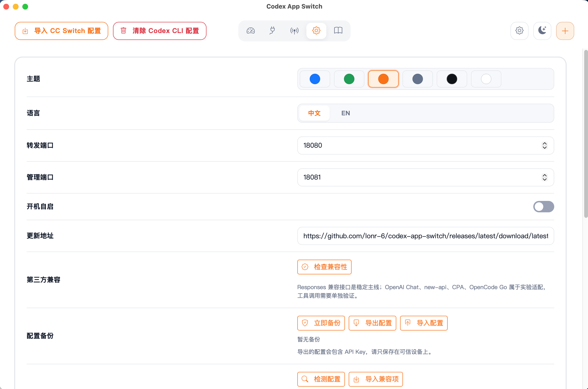Click the vertical scrollbar thumb
The image size is (588, 389).
(586, 134)
